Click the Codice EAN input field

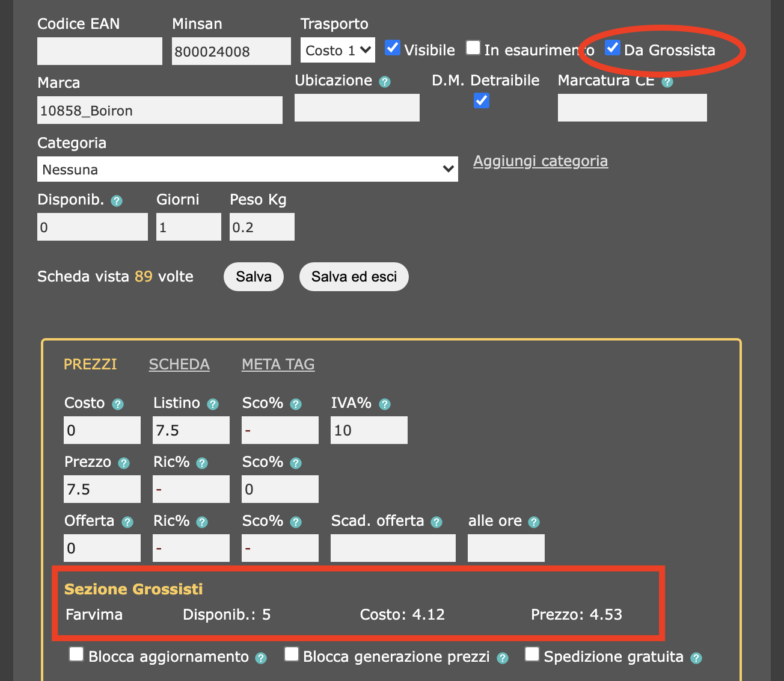100,51
